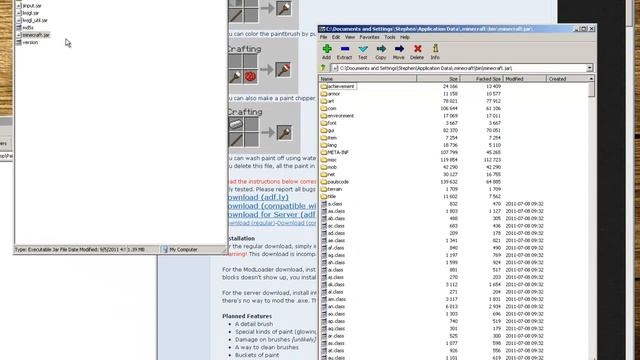
Task: Open the File menu in 7-Zip
Action: 323,37
